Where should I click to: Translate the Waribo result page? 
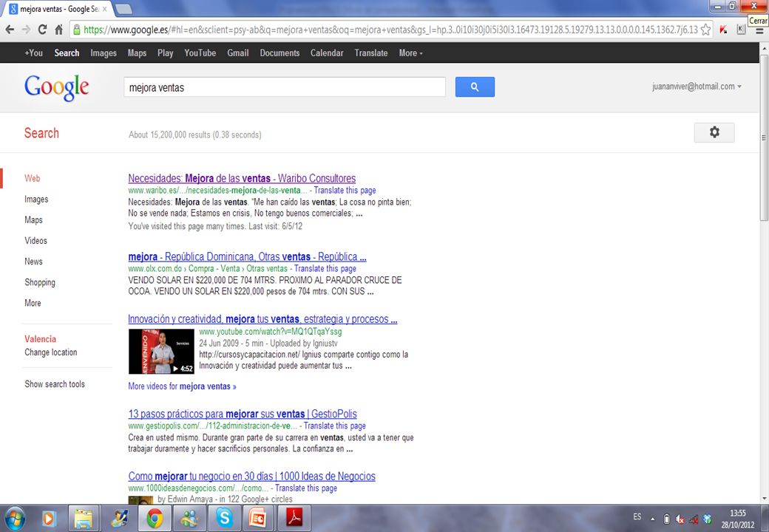tap(345, 190)
